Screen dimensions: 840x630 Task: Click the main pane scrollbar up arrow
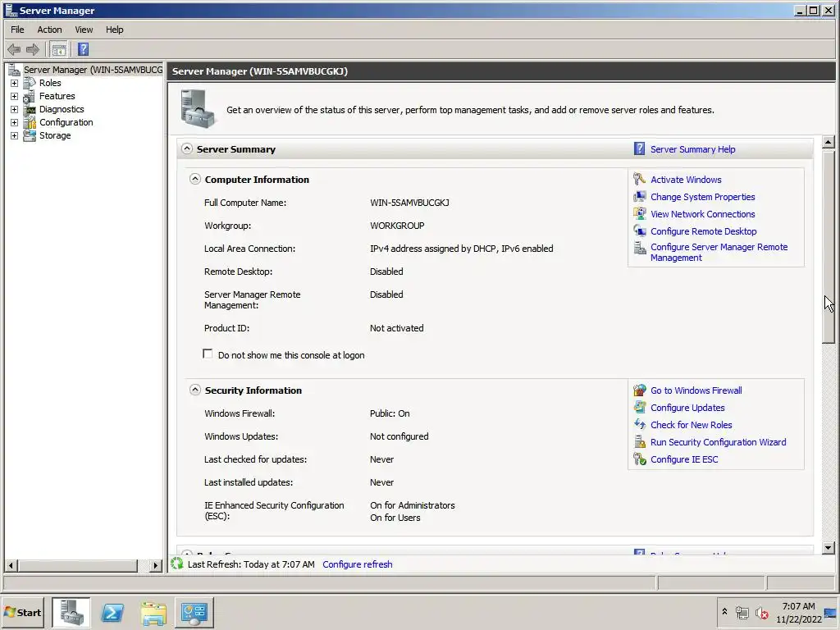[x=829, y=142]
